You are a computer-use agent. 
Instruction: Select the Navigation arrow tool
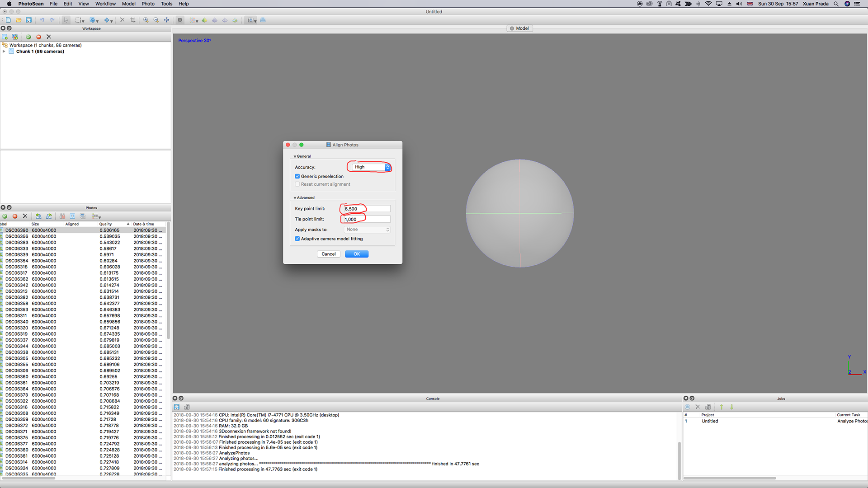pos(66,20)
